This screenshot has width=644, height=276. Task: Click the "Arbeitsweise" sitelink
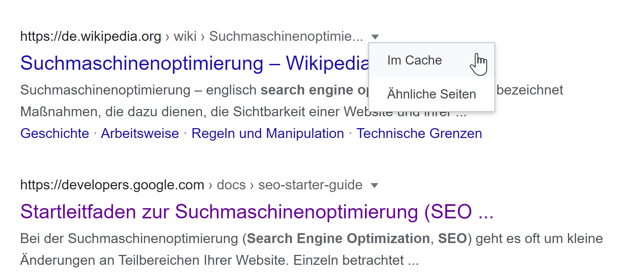pyautogui.click(x=140, y=133)
